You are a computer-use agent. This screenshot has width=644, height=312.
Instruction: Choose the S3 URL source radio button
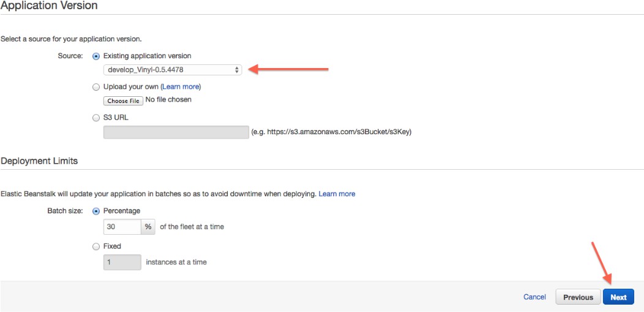click(x=95, y=118)
